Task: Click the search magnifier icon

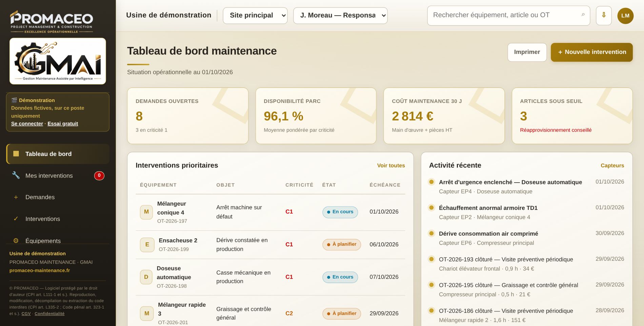Action: (x=583, y=15)
